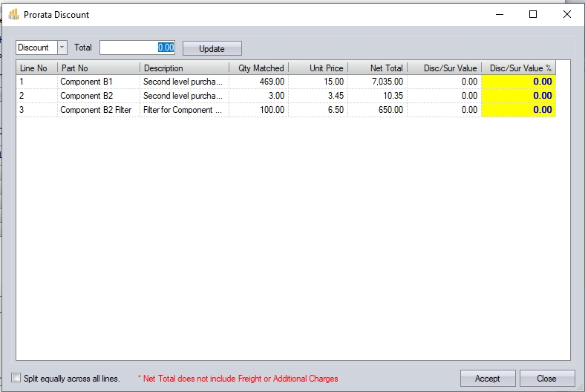Select the Component B2 row
The width and height of the screenshot is (585, 392).
tap(98, 96)
